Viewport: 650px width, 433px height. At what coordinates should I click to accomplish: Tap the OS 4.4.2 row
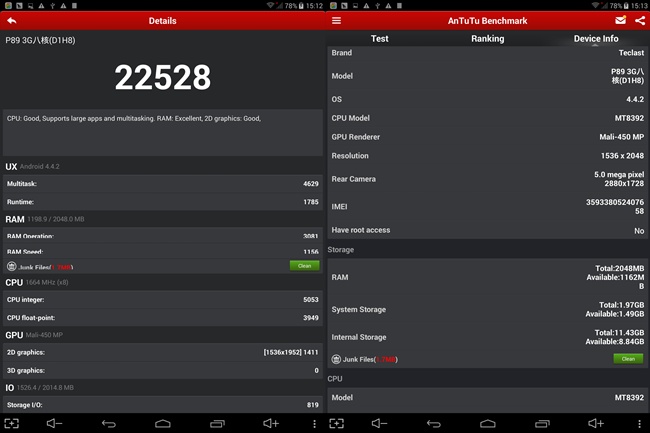point(488,99)
